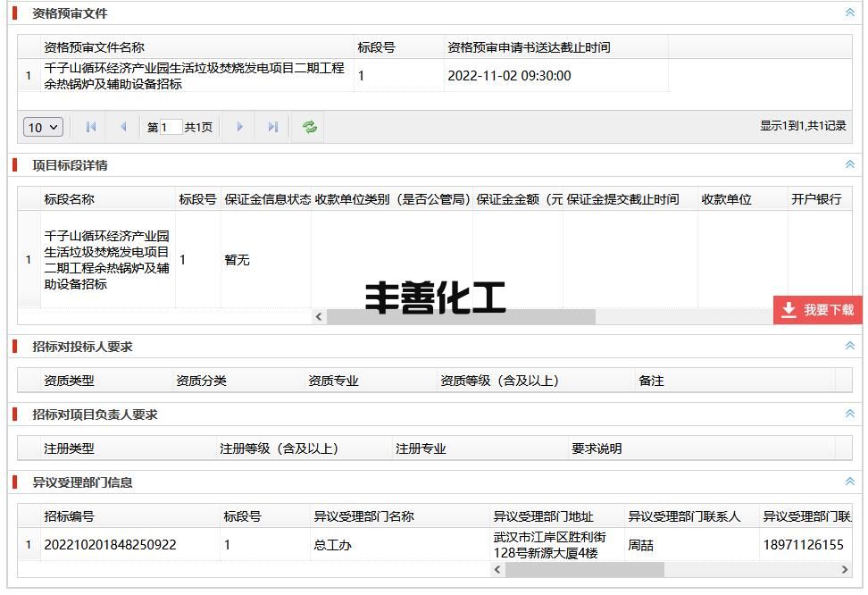Collapse the 招标对项目负责人要求 section
868x595 pixels.
coord(850,414)
